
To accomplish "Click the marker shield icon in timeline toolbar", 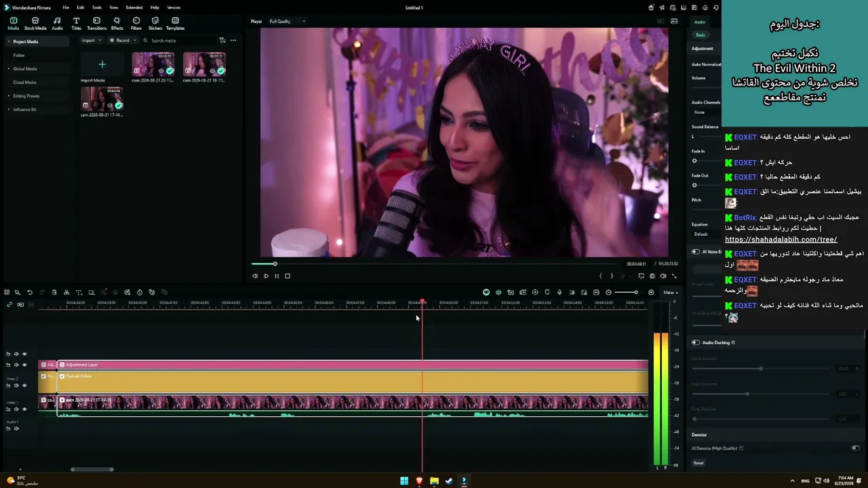I will [547, 292].
